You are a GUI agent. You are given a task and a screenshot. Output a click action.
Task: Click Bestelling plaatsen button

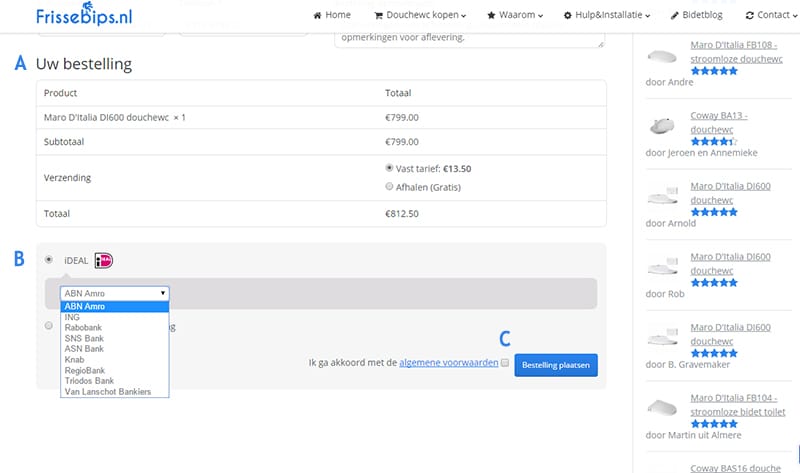pyautogui.click(x=556, y=365)
